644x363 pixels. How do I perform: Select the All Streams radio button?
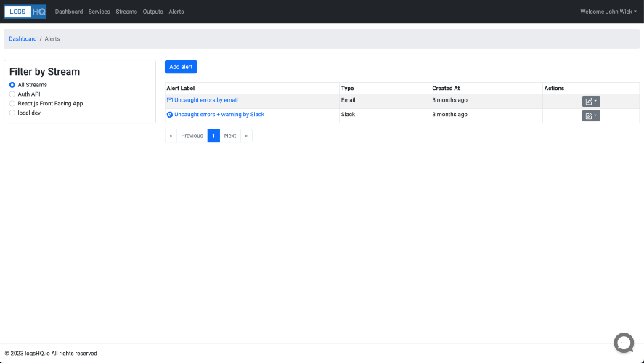tap(12, 85)
